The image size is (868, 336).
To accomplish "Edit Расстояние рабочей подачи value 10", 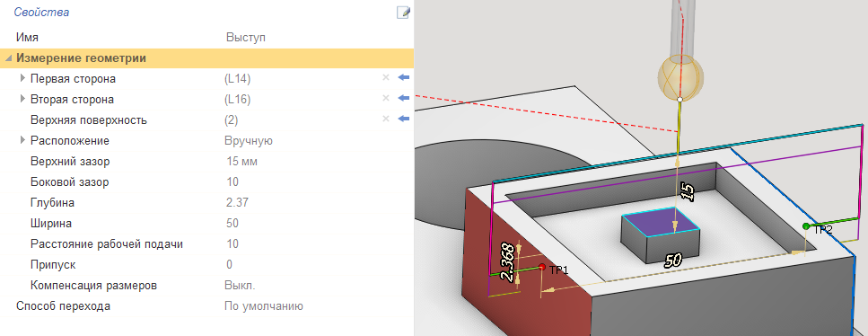I will 232,244.
